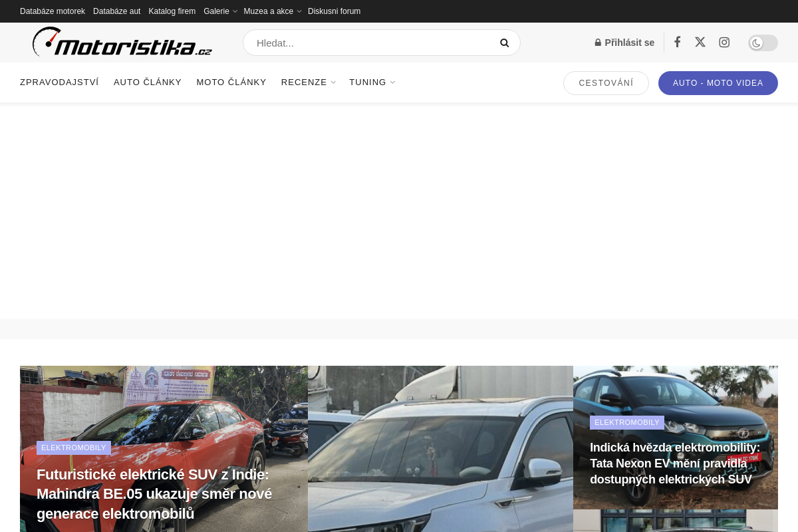The width and height of the screenshot is (798, 532).
Task: Expand the Muzea a akce dropdown
Action: tap(272, 11)
